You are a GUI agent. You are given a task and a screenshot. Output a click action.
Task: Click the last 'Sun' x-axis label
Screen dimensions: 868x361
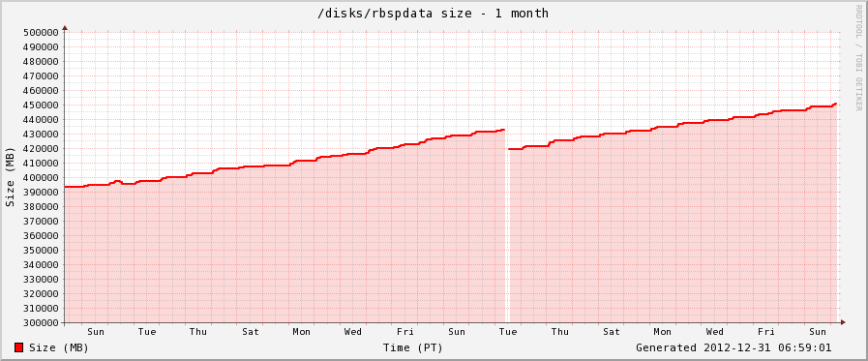pos(818,332)
